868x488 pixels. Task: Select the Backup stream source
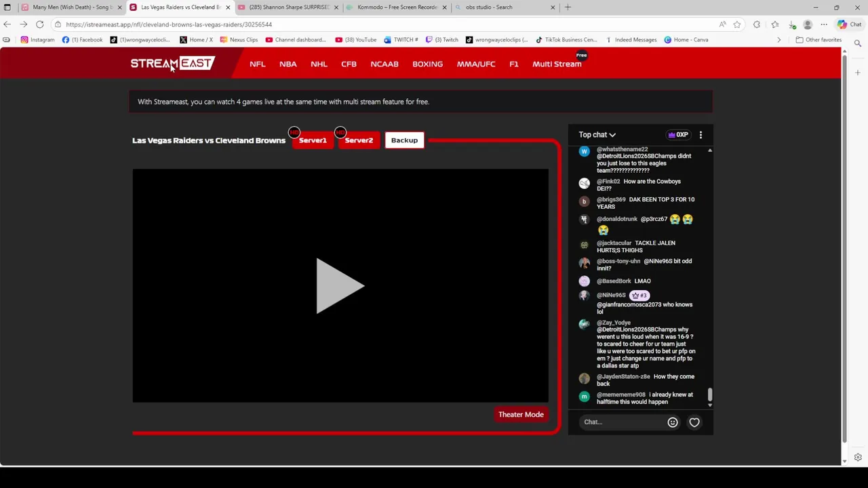(404, 140)
